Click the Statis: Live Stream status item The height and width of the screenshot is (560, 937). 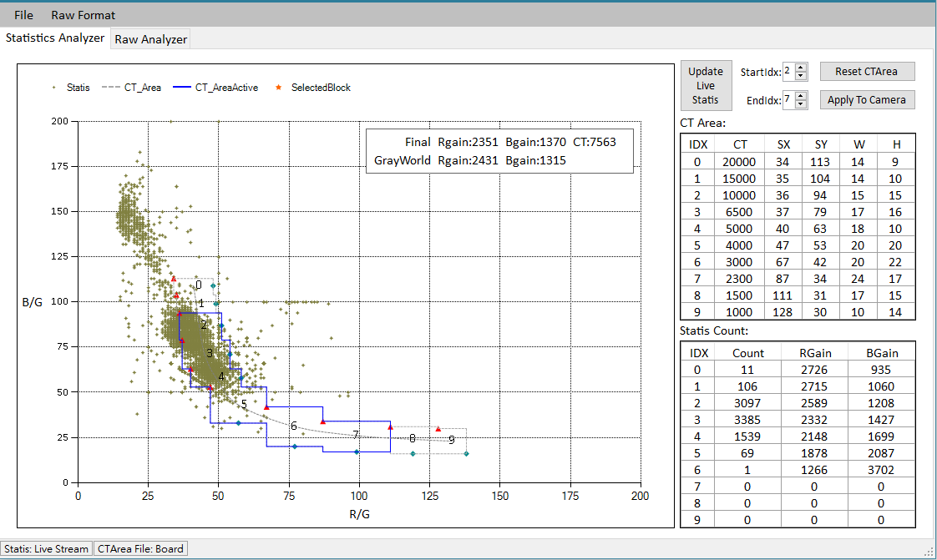[x=46, y=548]
